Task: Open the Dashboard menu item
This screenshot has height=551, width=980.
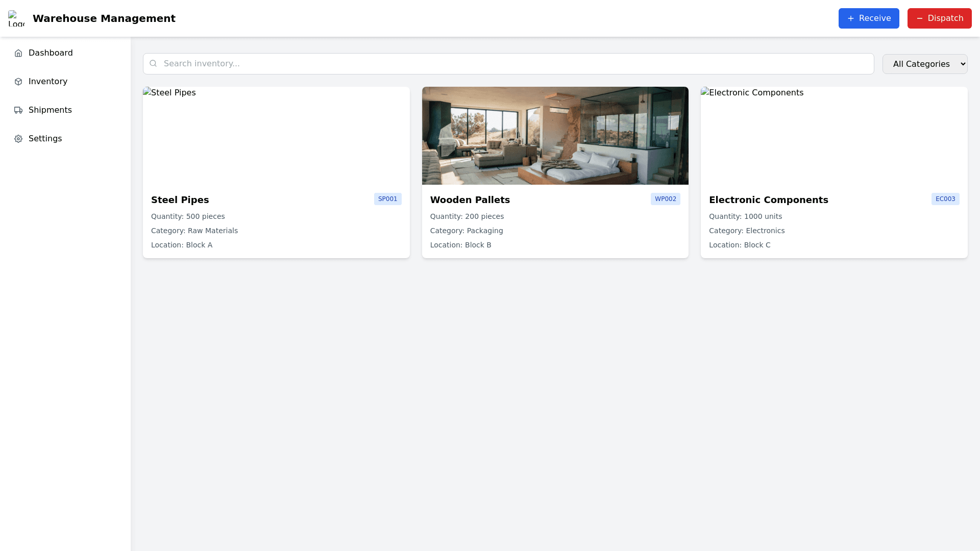Action: [51, 53]
